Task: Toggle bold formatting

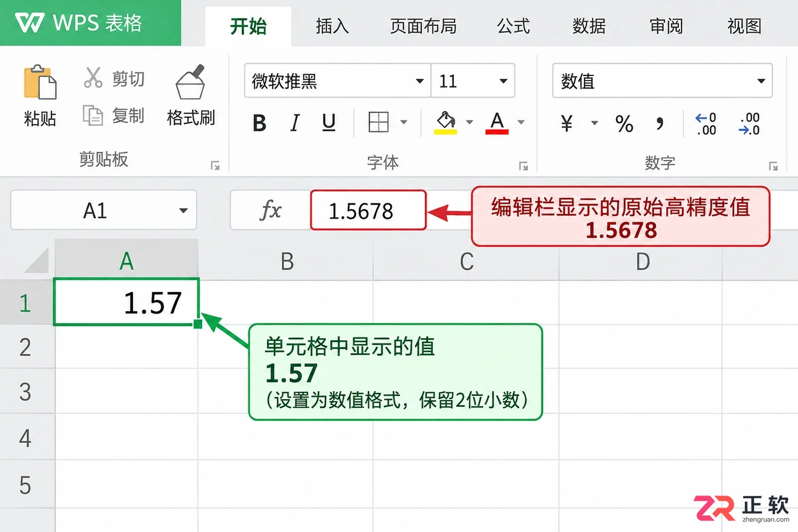Action: point(259,122)
